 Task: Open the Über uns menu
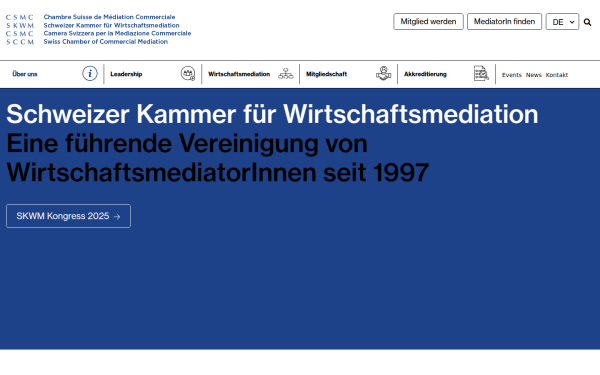25,74
